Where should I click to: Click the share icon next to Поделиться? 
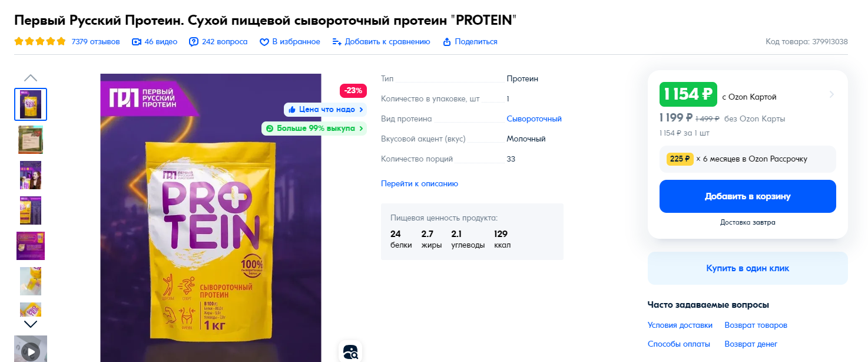(x=447, y=42)
